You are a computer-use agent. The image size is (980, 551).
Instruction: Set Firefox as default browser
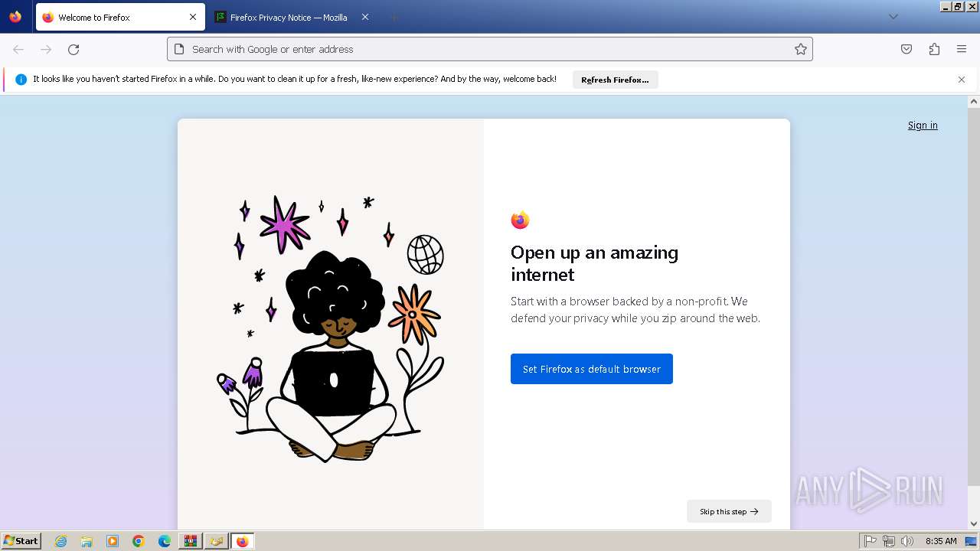click(592, 369)
